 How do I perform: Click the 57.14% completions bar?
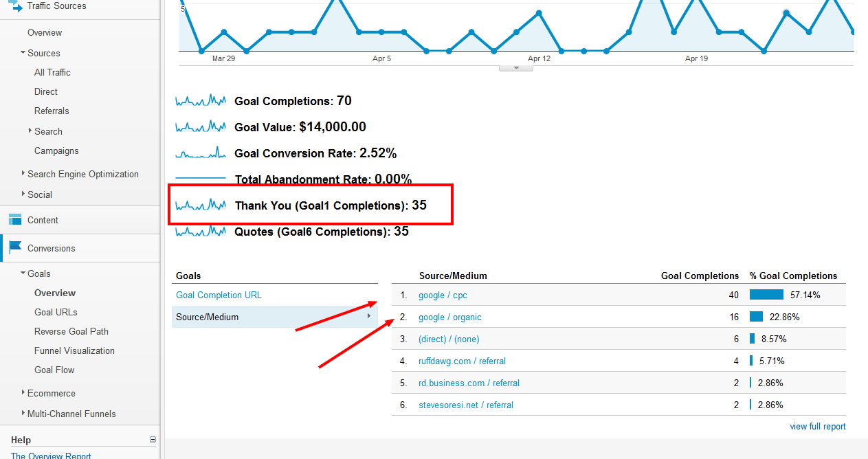click(766, 295)
